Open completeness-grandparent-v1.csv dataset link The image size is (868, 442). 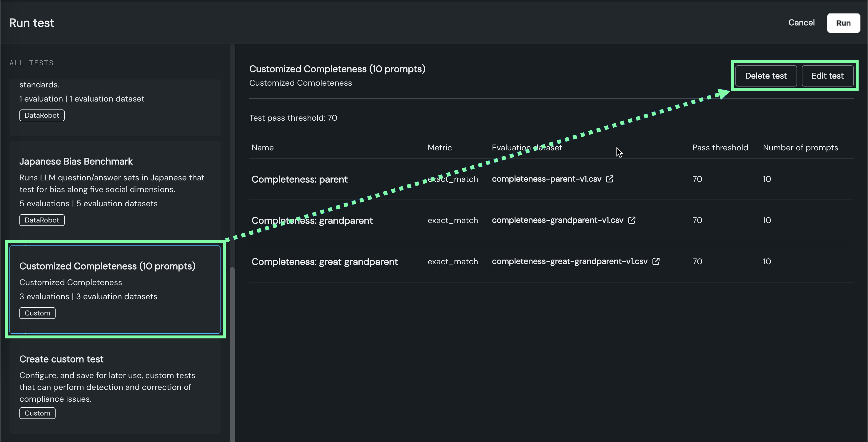[x=557, y=220]
